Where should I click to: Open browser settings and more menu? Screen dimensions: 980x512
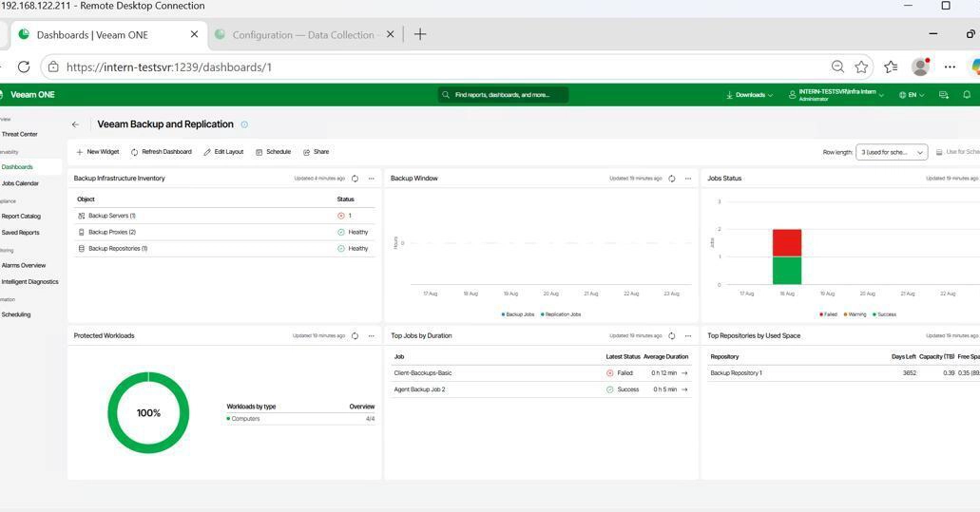point(950,66)
